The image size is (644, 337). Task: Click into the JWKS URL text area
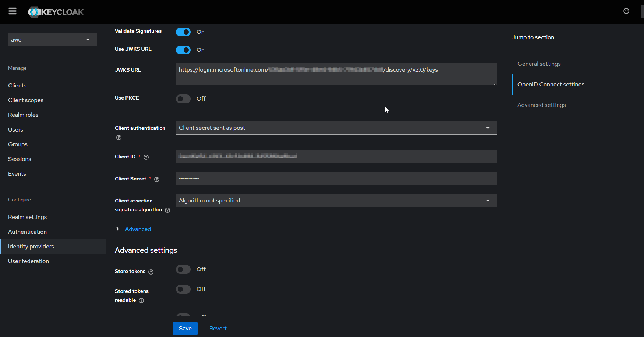pos(336,74)
